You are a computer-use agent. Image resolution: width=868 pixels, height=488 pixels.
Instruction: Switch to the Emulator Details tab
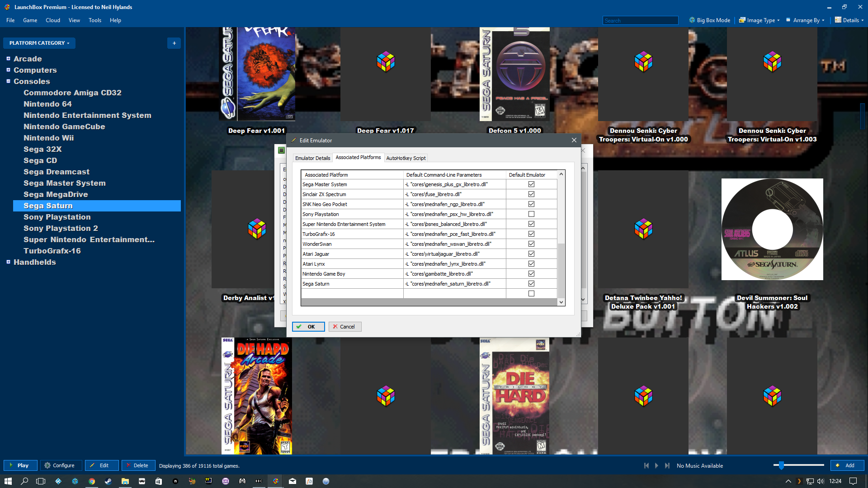coord(312,158)
